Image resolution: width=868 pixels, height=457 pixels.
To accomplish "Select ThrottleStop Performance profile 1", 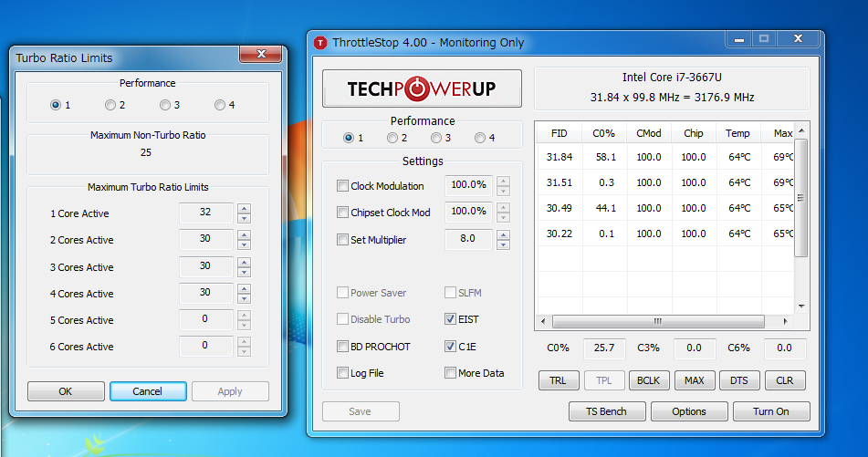I will pos(348,138).
